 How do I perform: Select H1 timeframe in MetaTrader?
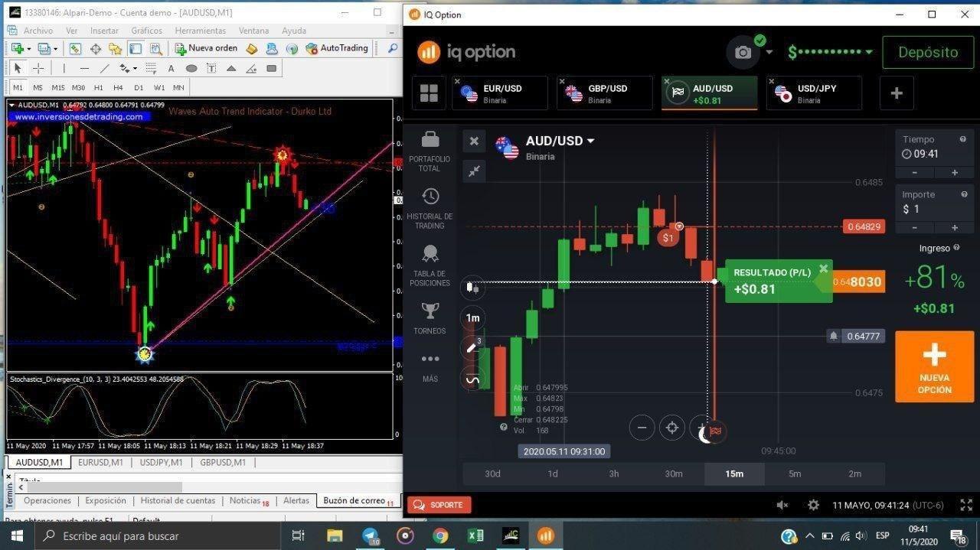[x=98, y=87]
